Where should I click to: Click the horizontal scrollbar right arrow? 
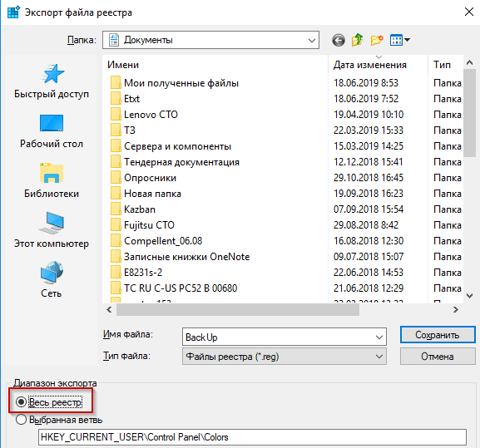[456, 310]
